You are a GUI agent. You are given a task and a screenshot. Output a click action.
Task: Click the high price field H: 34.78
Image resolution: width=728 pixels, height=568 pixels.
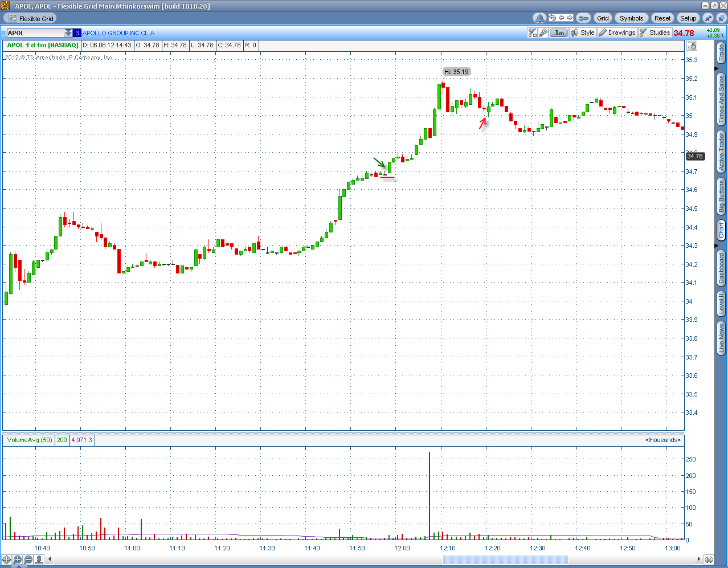[x=175, y=45]
